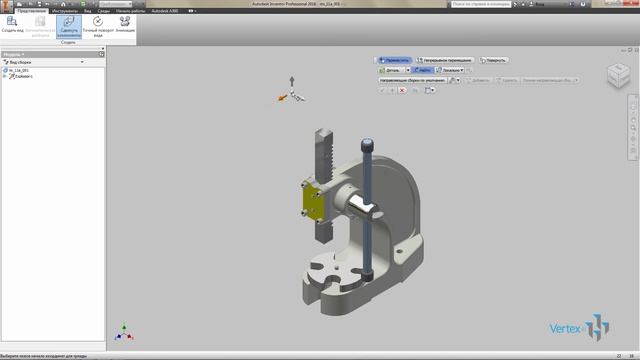Expand the Explosion1 tree node

click(x=4, y=76)
